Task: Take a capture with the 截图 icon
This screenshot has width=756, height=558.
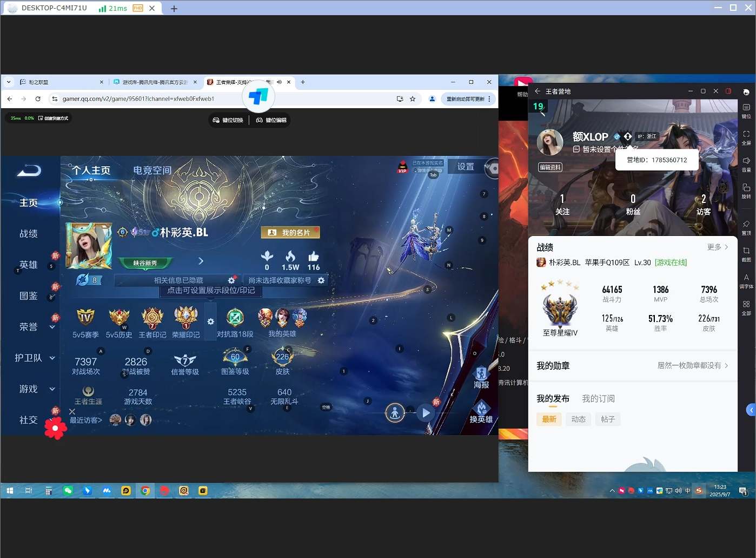Action: [x=746, y=254]
